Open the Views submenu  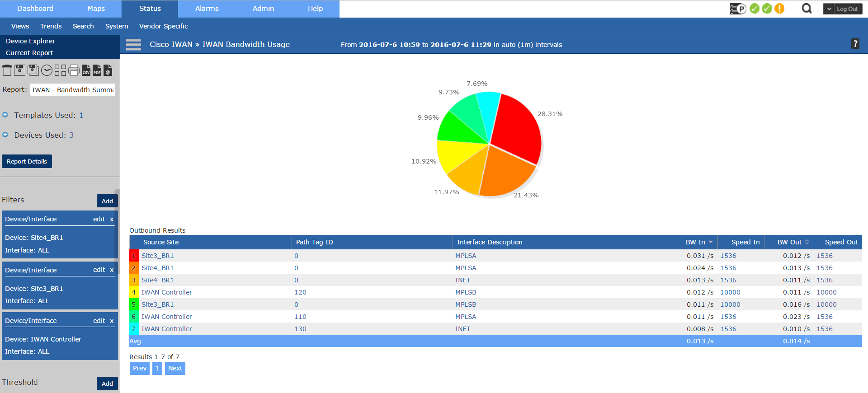(x=20, y=26)
